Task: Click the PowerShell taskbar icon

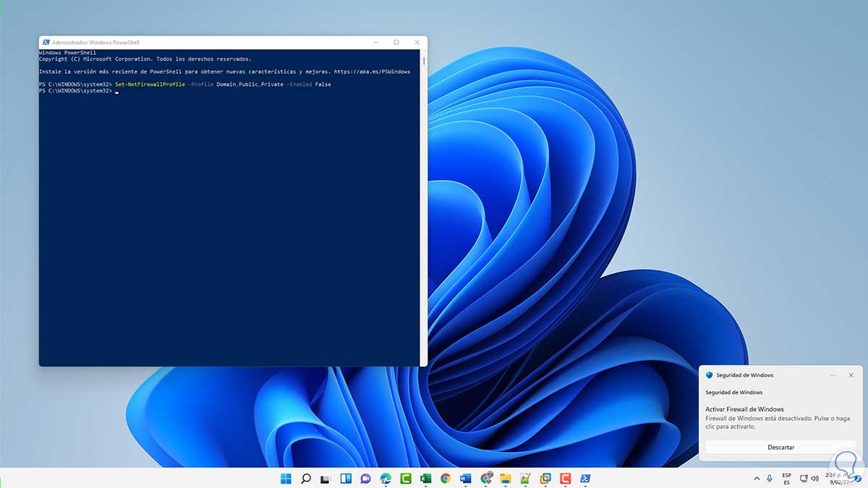Action: click(x=584, y=479)
